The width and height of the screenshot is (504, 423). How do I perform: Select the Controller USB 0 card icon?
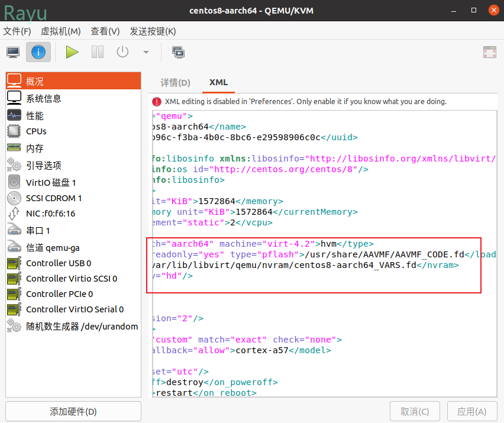tap(14, 263)
